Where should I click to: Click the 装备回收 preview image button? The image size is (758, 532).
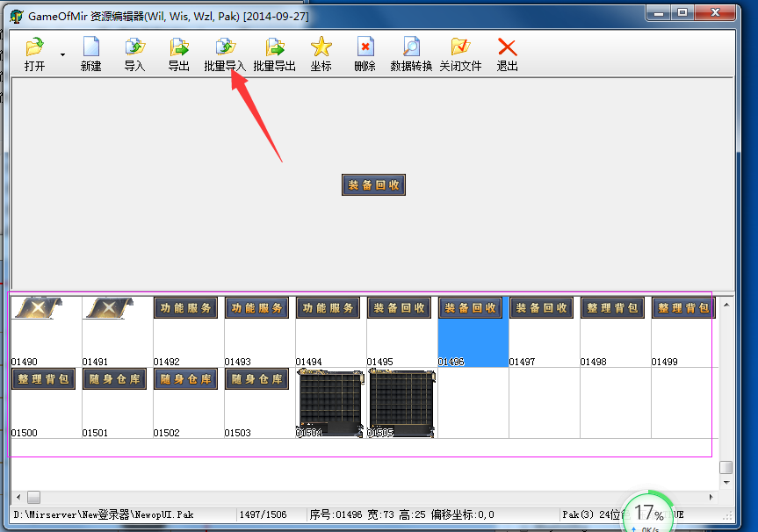(373, 184)
